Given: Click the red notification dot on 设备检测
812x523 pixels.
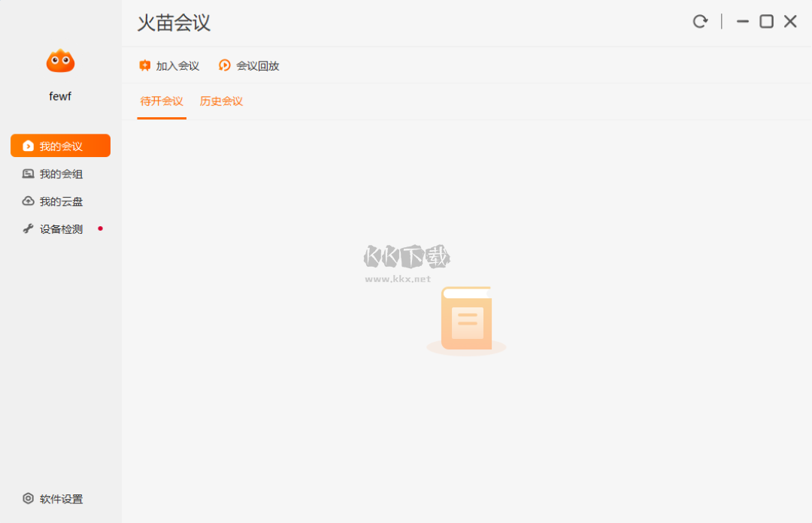Looking at the screenshot, I should 100,228.
